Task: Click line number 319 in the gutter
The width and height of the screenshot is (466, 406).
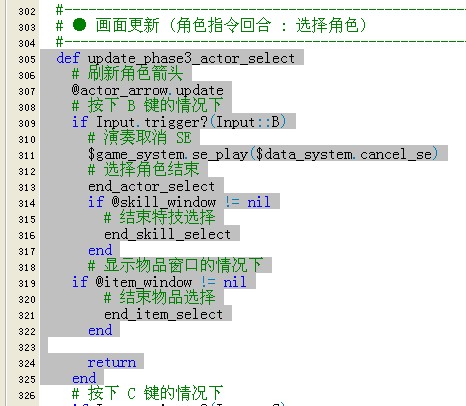Action: (x=27, y=284)
